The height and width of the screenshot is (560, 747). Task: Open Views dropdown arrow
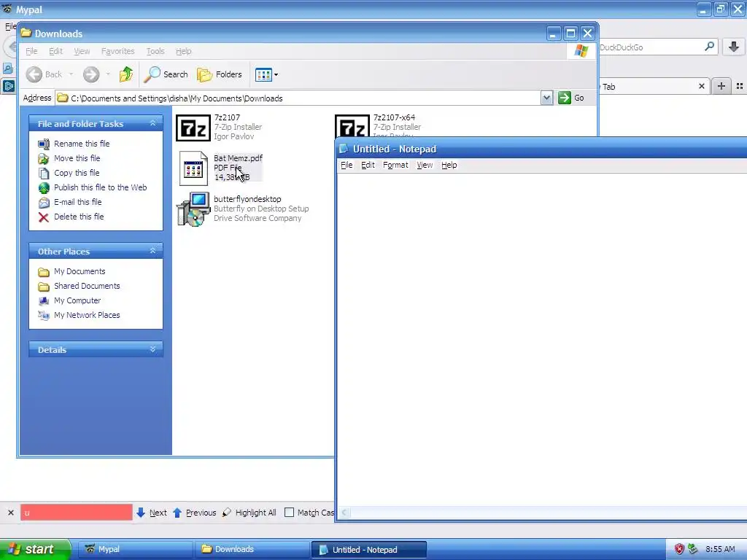276,75
